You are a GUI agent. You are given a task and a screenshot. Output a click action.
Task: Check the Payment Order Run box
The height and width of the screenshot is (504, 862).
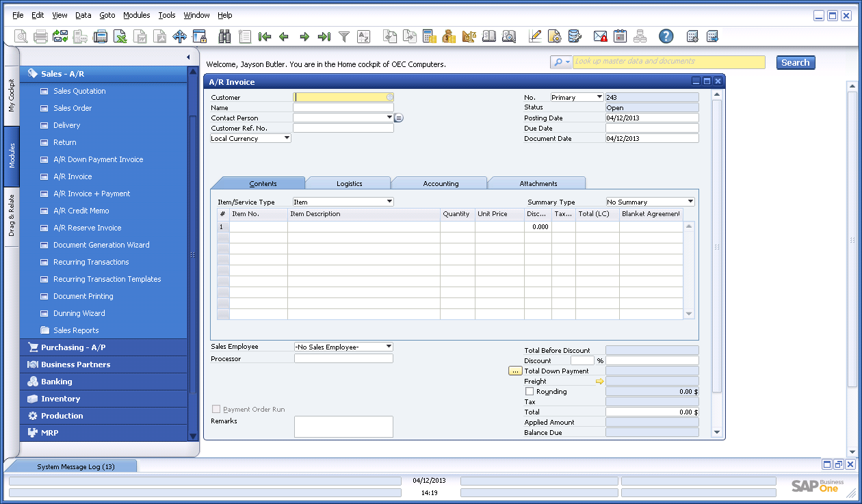215,409
